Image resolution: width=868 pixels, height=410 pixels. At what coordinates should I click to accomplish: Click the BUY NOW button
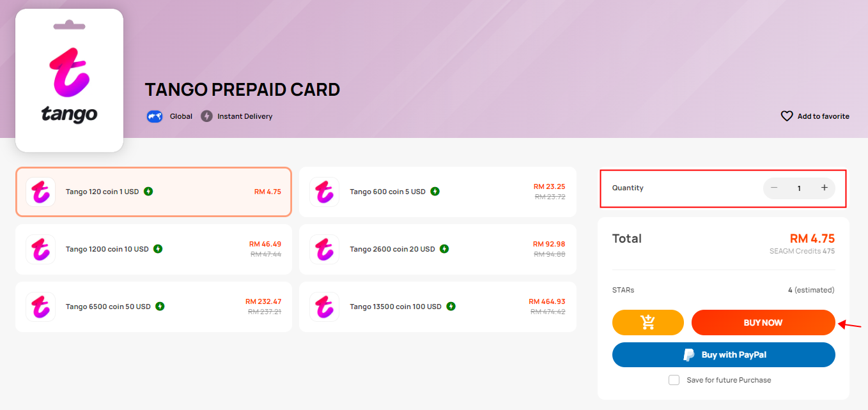click(x=763, y=323)
